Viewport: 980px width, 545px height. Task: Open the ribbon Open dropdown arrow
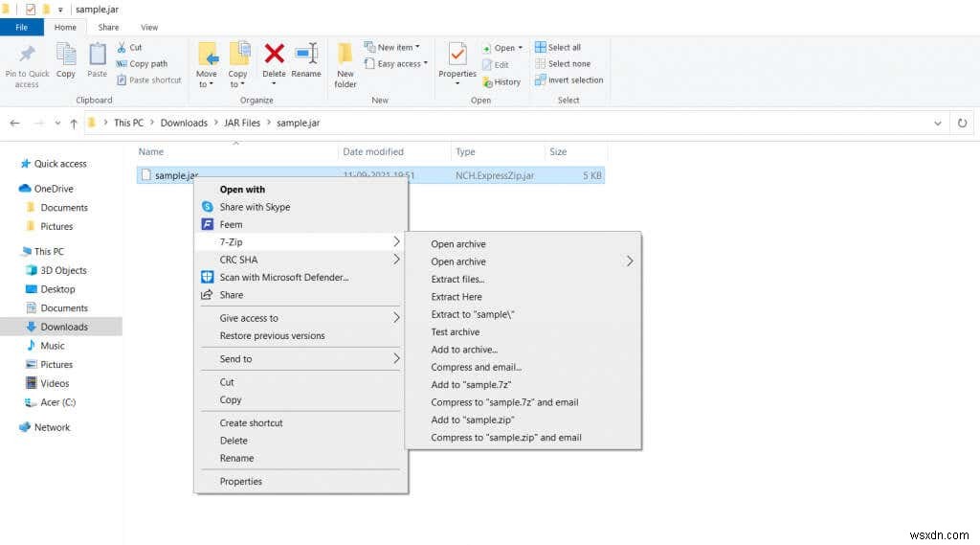(x=520, y=48)
